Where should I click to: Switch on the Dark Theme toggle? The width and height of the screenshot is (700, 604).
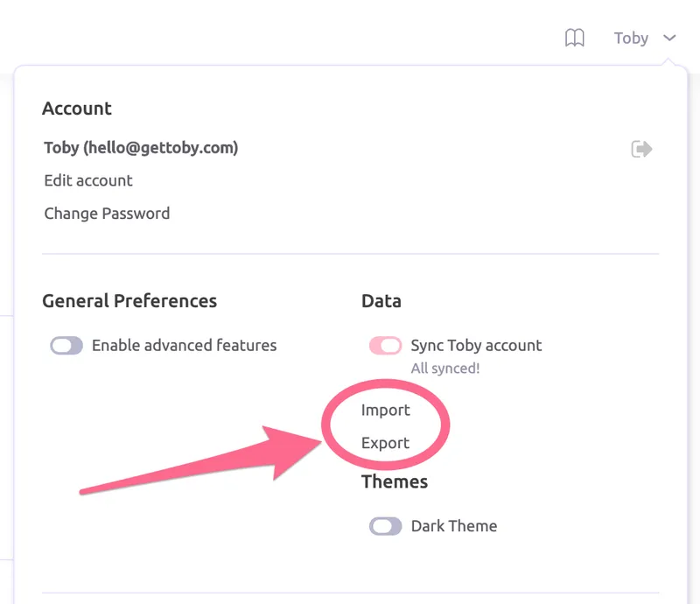tap(385, 526)
